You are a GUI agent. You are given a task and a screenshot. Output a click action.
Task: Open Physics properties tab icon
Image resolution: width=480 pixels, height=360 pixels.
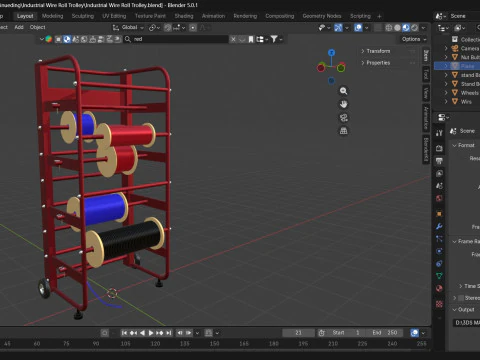(x=439, y=251)
